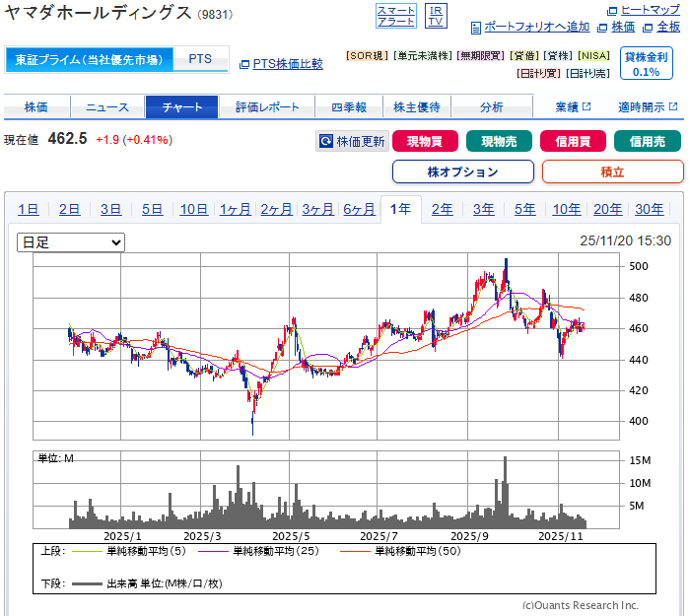Click the 貸株金利 0.1% badge
The width and height of the screenshot is (689, 616).
click(646, 64)
